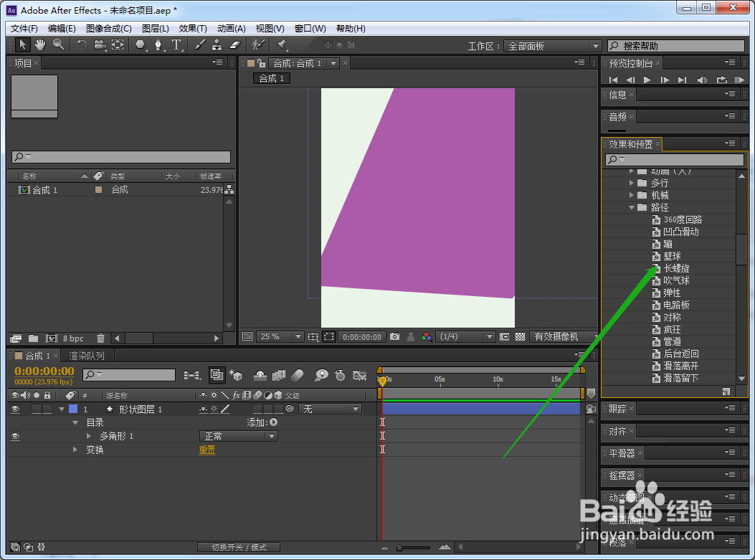Click the 切换开关 / 模式 button
This screenshot has height=560, width=755.
[239, 547]
